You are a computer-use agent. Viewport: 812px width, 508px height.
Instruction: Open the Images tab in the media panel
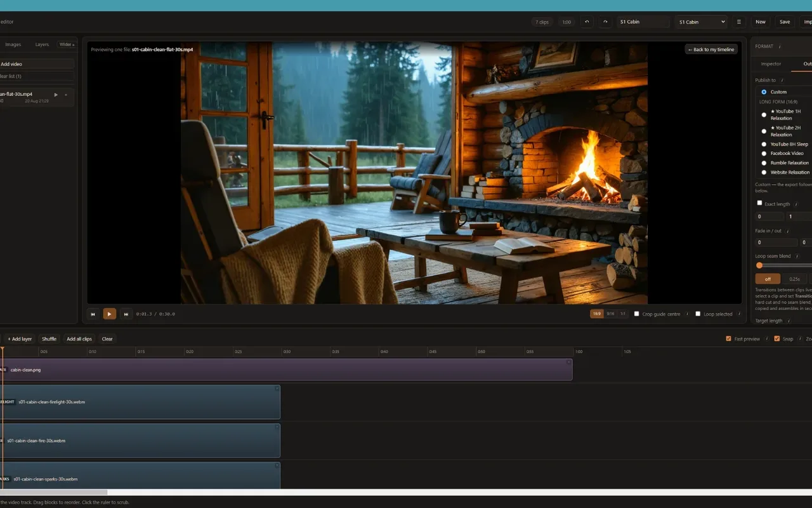click(13, 44)
